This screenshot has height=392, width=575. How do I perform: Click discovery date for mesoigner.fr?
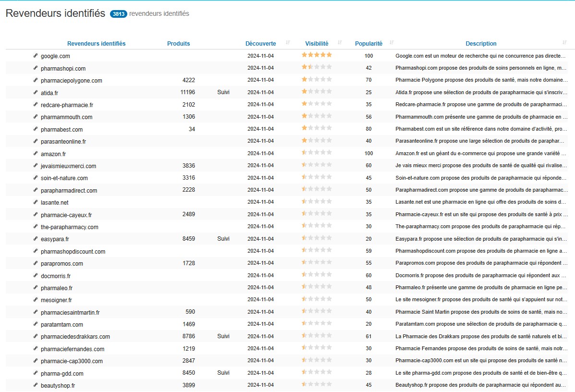[x=261, y=299]
